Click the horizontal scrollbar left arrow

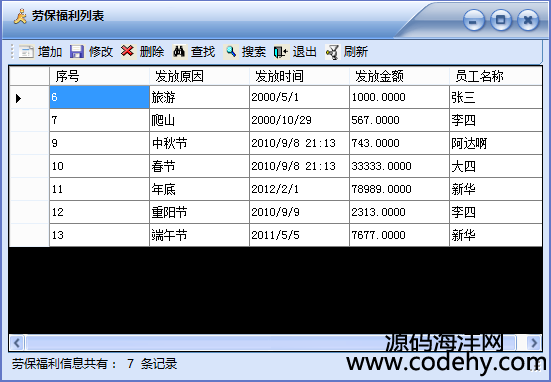17,342
